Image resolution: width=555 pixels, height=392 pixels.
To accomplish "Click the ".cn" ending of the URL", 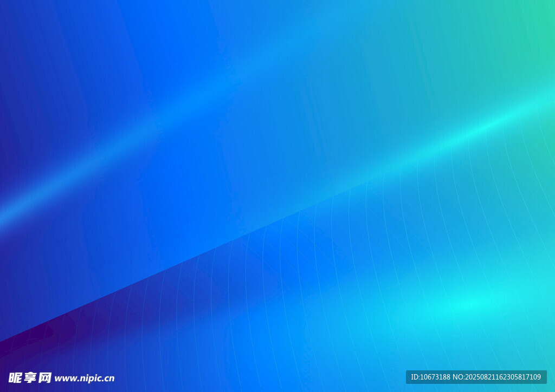I will (108, 378).
